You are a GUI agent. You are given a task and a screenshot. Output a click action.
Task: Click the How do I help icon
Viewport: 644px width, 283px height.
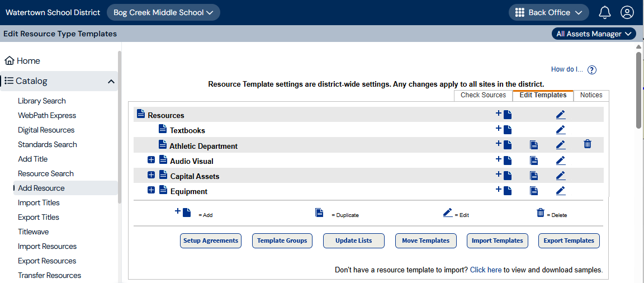592,70
